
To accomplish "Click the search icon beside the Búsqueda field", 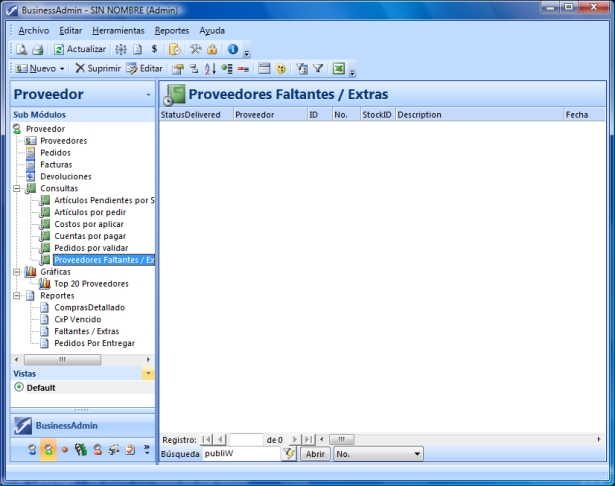I will 288,454.
